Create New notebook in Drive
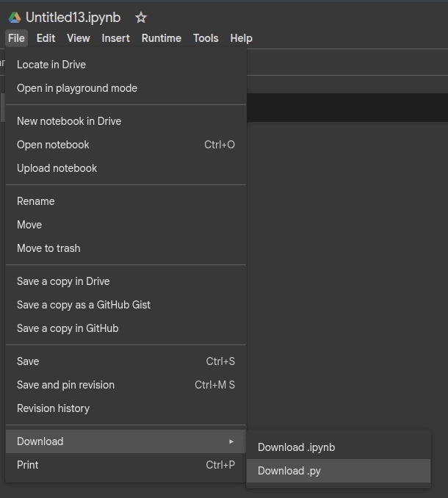 [69, 121]
